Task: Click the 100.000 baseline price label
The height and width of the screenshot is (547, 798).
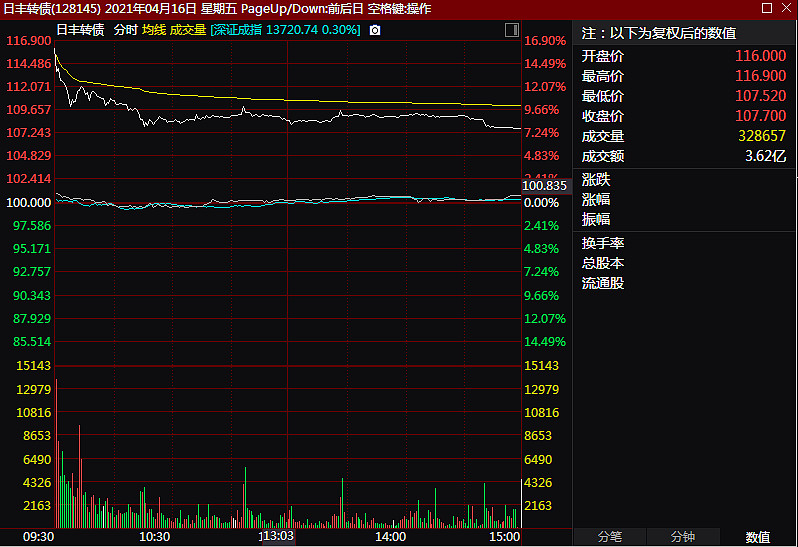Action: click(x=28, y=203)
